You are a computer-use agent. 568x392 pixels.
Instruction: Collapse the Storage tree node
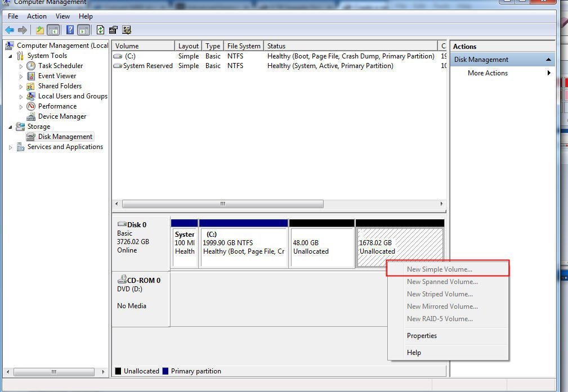coord(10,127)
